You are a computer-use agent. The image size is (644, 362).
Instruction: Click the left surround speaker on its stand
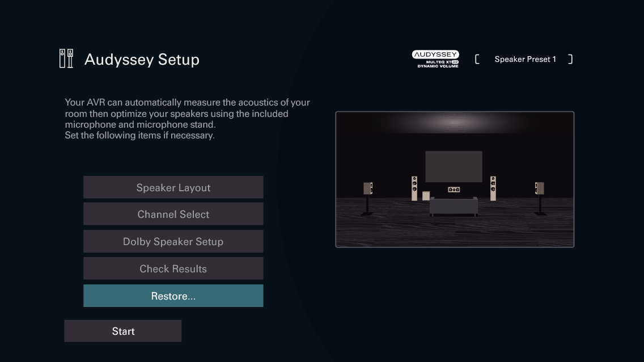coord(368,187)
